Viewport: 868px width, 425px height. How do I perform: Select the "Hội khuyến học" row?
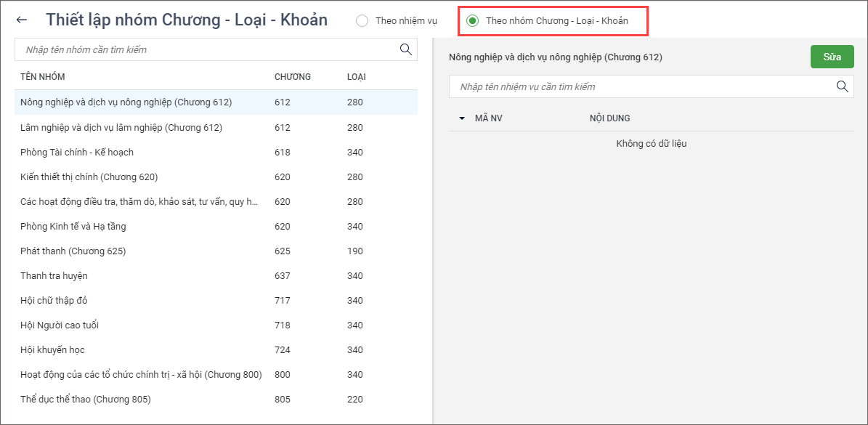click(x=52, y=350)
